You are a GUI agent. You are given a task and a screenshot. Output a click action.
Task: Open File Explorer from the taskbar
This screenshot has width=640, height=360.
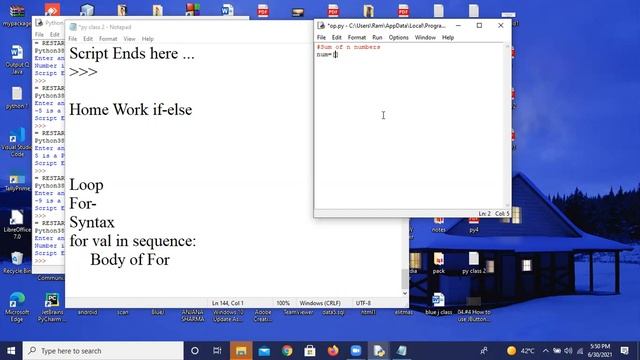coord(241,351)
